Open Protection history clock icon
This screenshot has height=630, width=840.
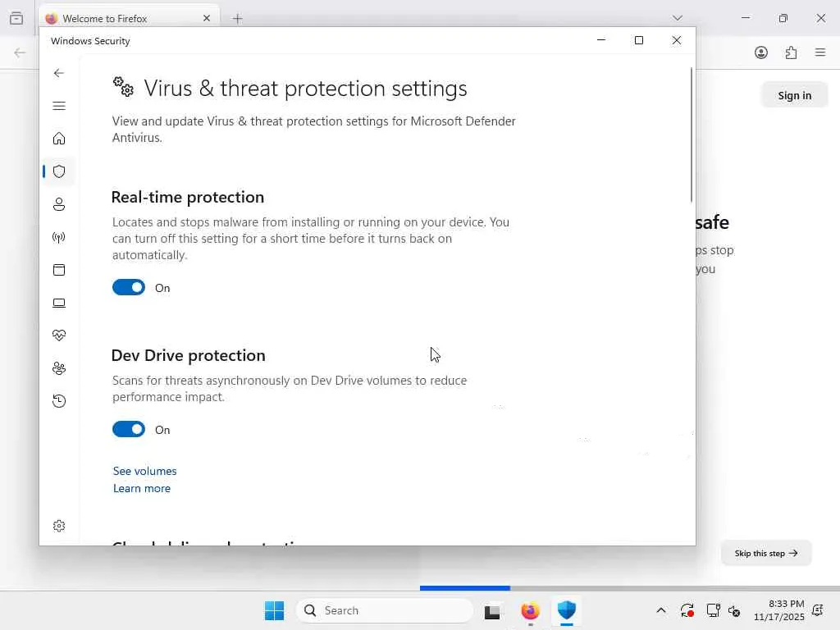click(x=59, y=400)
